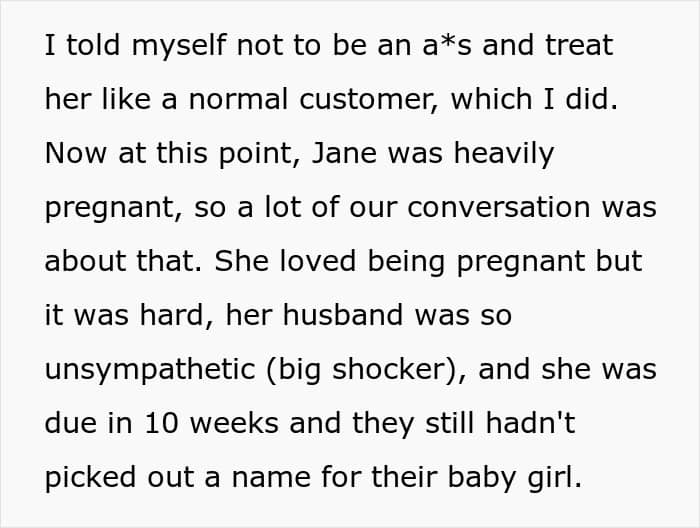Click the word "hard"

pyautogui.click(x=172, y=315)
